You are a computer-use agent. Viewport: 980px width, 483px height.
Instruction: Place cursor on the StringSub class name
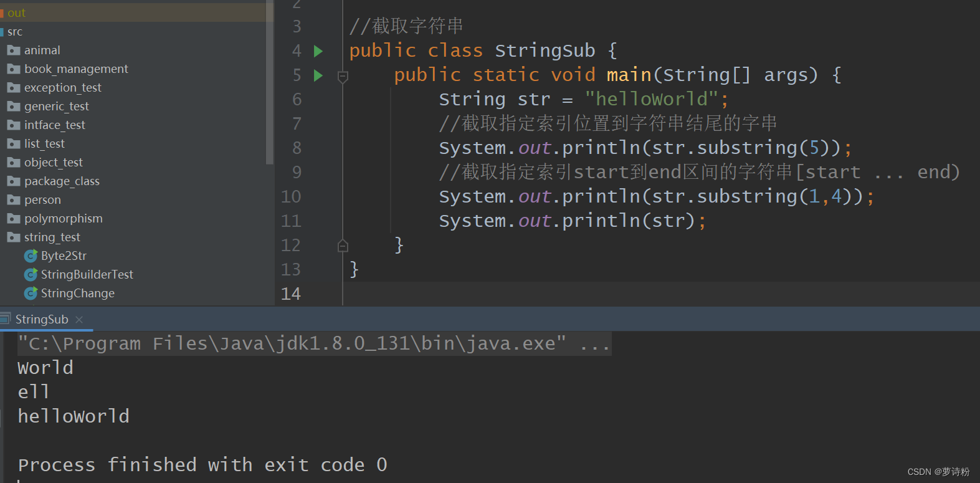[x=545, y=50]
